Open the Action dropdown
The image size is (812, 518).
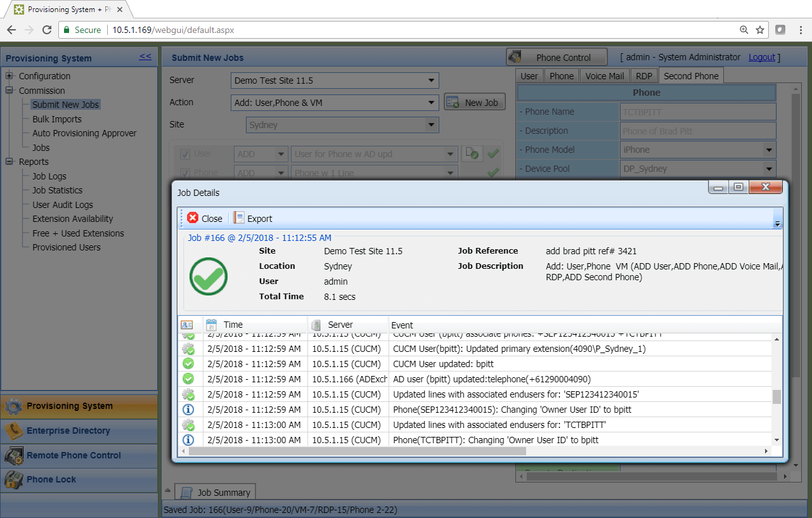point(335,102)
